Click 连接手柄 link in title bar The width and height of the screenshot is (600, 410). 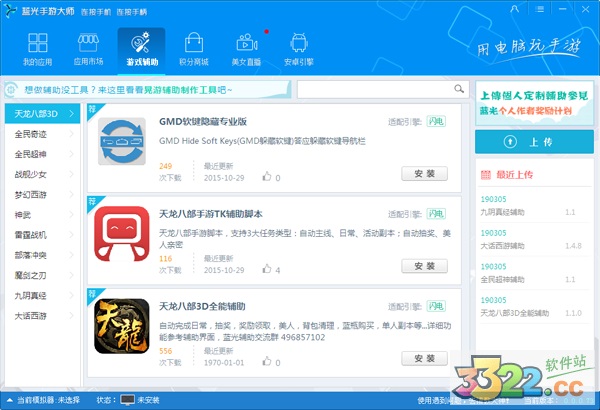click(x=132, y=12)
